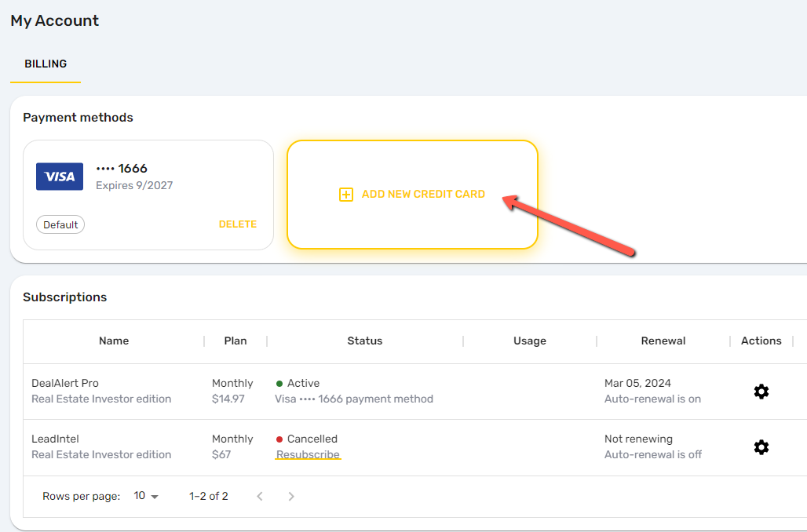Click the plus icon for adding a card
Image resolution: width=807 pixels, height=532 pixels.
346,195
